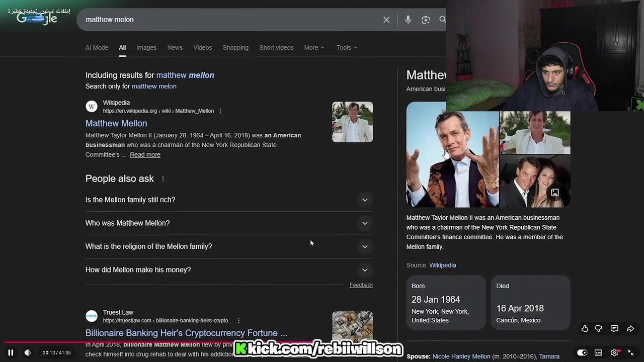Viewport: 644px width, 362px height.
Task: Open Truest Law result options menu
Action: [239, 320]
